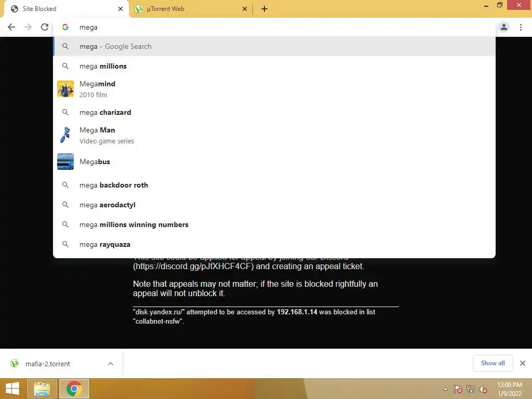532x399 pixels.
Task: Close the Site Blocked tab
Action: [x=121, y=9]
